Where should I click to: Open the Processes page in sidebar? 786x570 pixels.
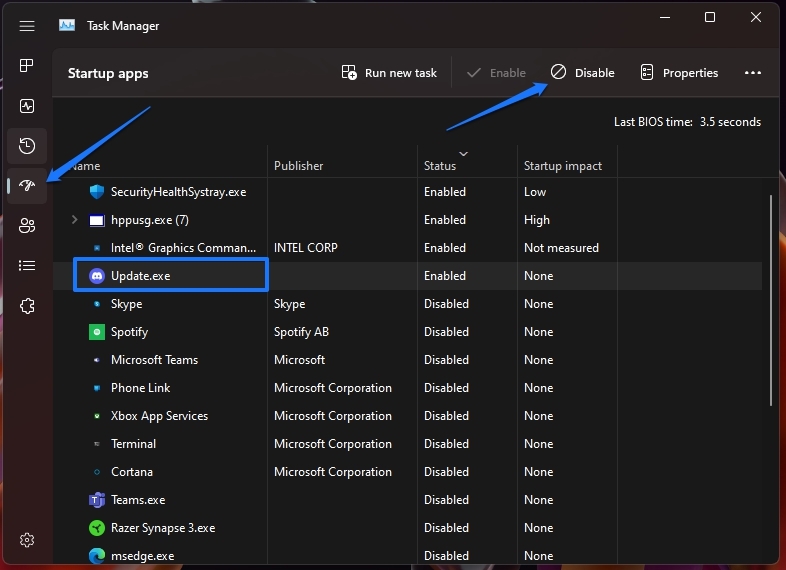tap(27, 65)
